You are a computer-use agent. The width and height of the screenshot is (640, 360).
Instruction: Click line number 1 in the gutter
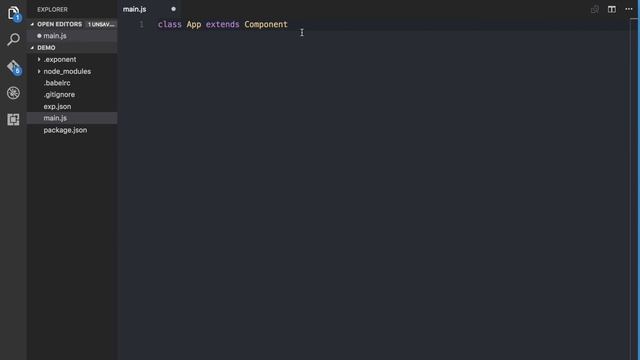click(142, 24)
